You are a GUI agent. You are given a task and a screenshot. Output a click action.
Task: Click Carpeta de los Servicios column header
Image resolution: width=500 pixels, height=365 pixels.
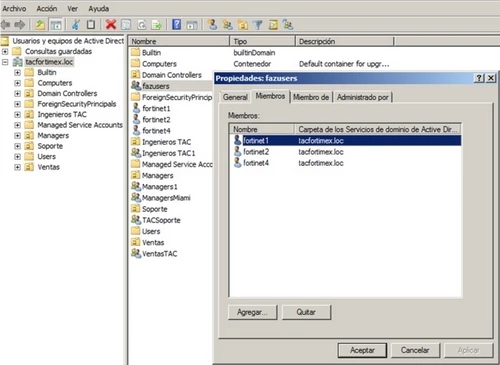[x=378, y=129]
